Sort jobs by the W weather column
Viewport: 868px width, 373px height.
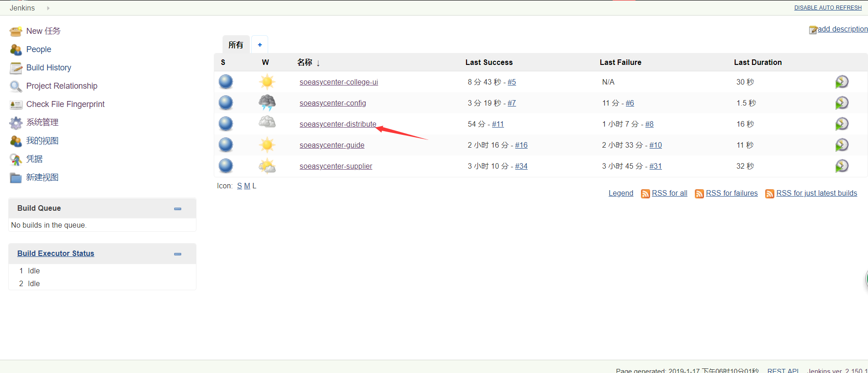pyautogui.click(x=265, y=62)
